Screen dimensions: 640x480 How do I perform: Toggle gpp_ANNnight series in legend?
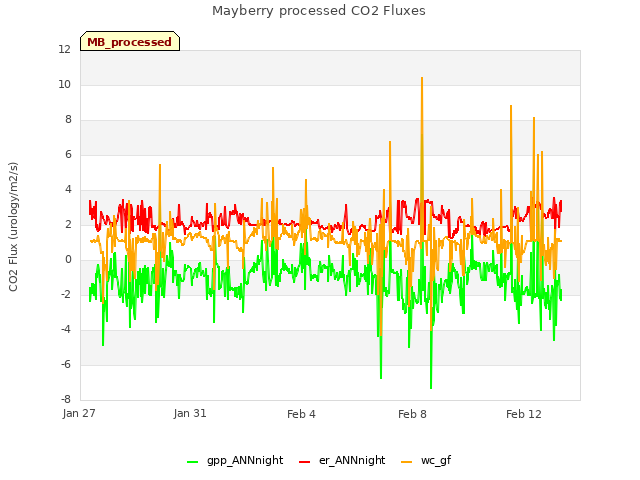[235, 460]
